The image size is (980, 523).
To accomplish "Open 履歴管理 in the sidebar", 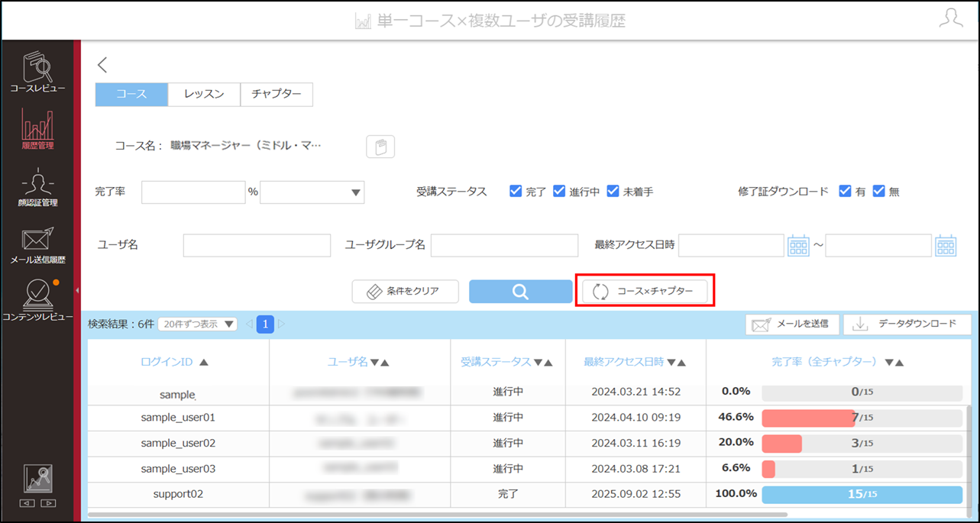I will click(x=37, y=128).
